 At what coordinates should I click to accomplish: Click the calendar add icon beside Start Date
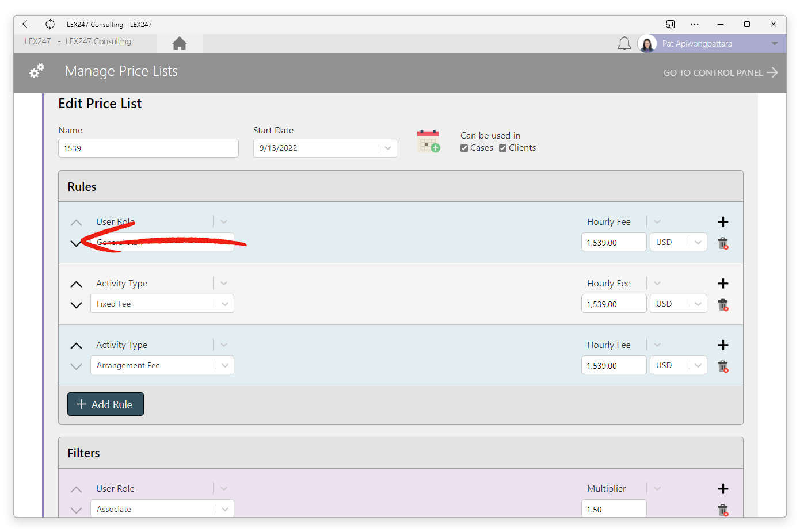pos(428,141)
